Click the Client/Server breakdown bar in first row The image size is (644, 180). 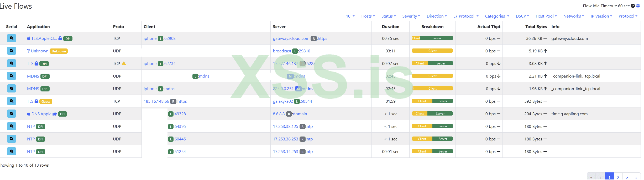432,38
